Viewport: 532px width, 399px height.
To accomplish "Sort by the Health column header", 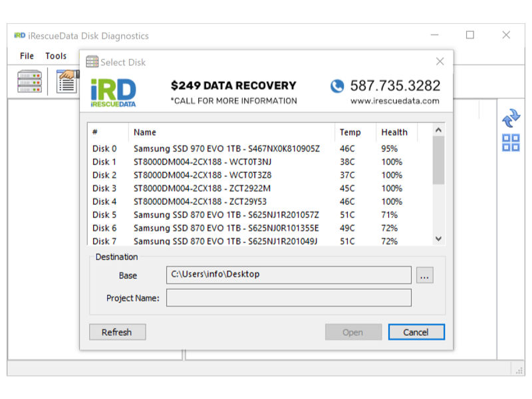I will point(396,132).
